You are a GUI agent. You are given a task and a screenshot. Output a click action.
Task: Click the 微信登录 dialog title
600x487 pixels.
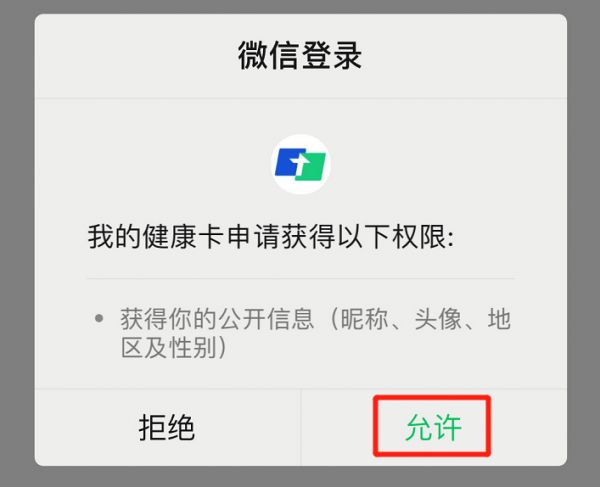pyautogui.click(x=300, y=56)
